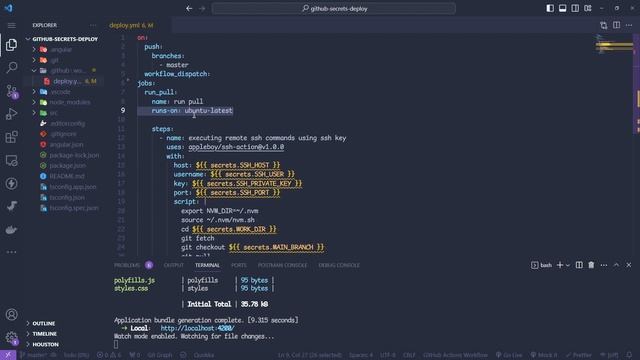Open deploy.yml in file tree
The width and height of the screenshot is (640, 360).
coord(67,81)
